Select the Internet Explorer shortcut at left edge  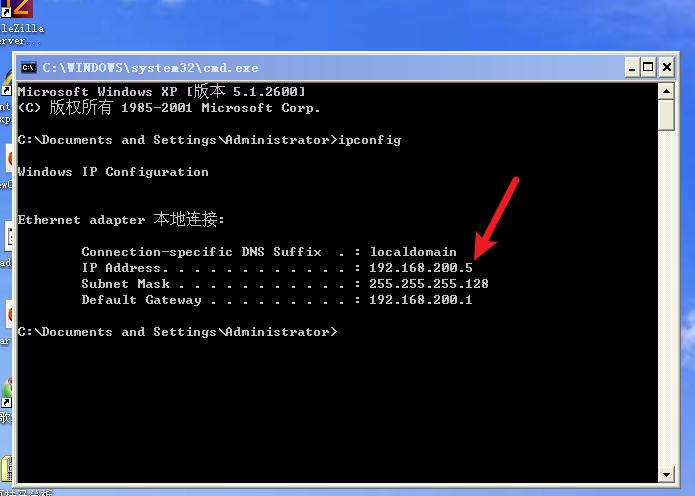[x=6, y=83]
